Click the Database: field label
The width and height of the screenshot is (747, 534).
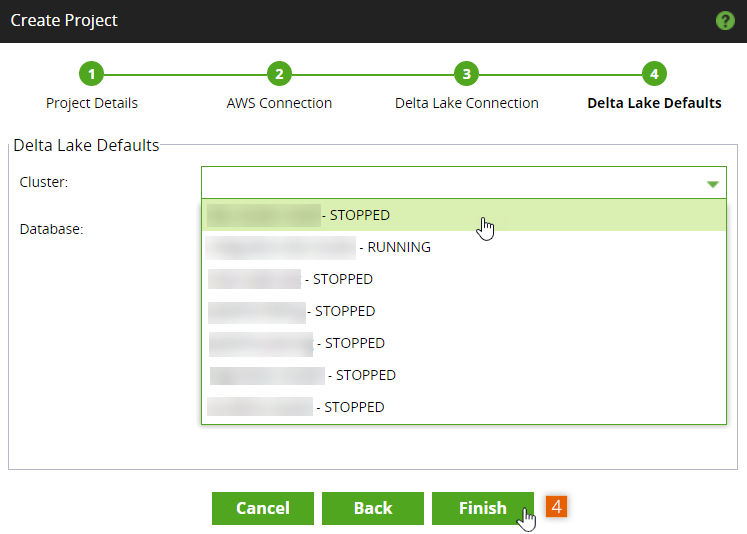point(51,229)
